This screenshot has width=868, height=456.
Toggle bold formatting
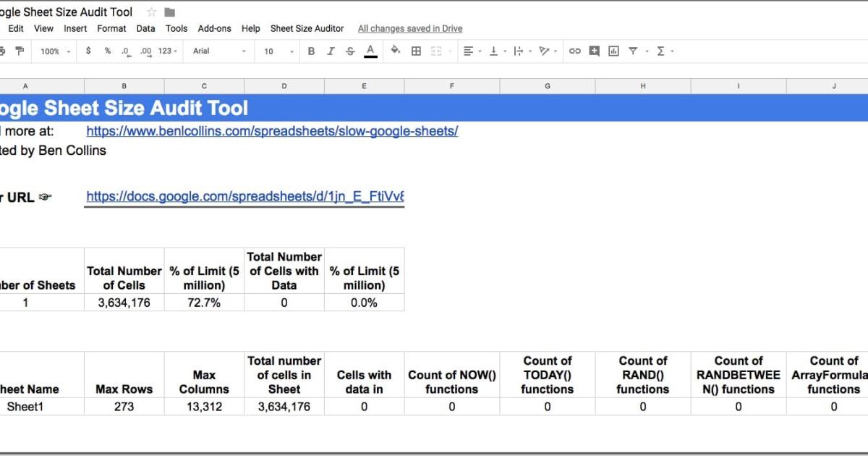coord(311,51)
